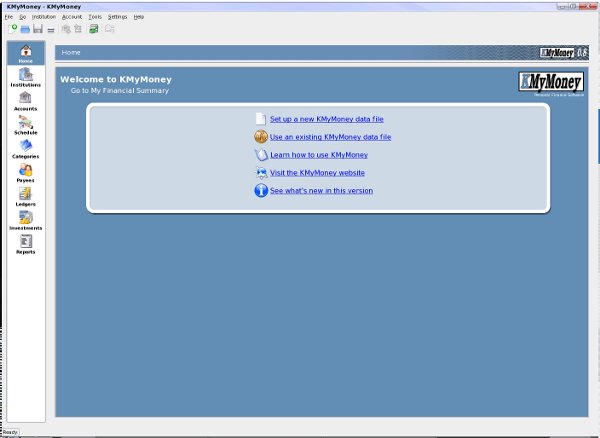The width and height of the screenshot is (600, 438).
Task: Open the Schedule view
Action: coord(26,125)
